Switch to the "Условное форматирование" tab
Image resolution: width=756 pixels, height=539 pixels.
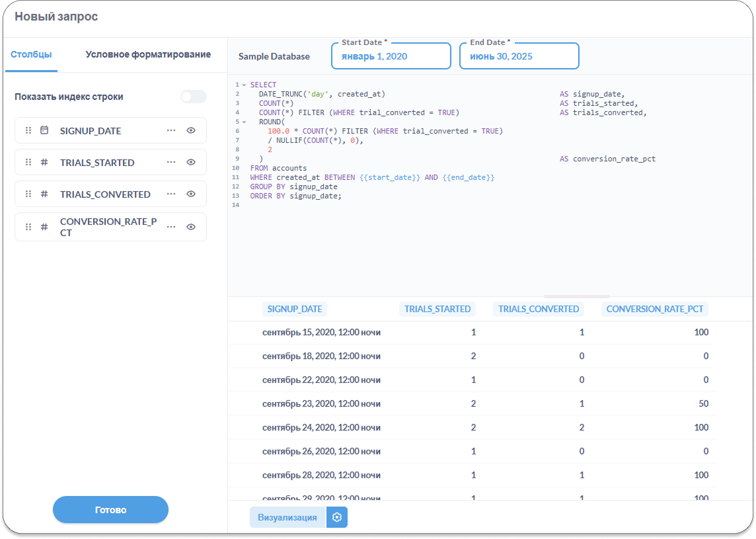148,55
